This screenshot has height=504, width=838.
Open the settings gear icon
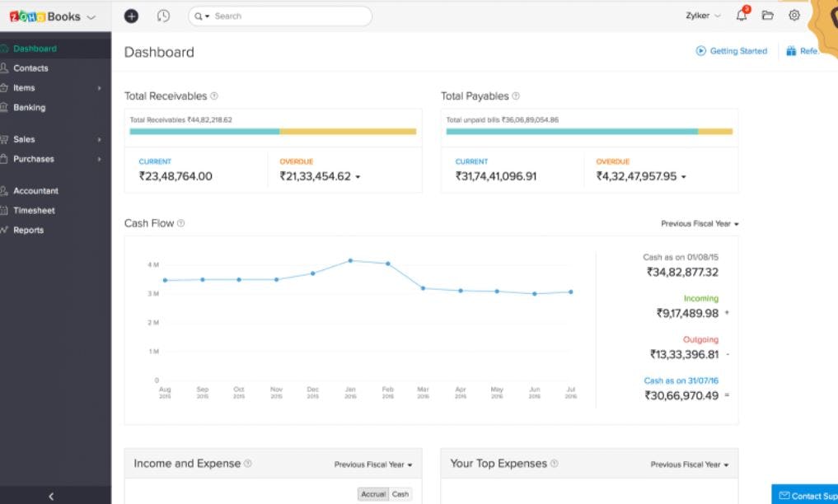(x=794, y=16)
